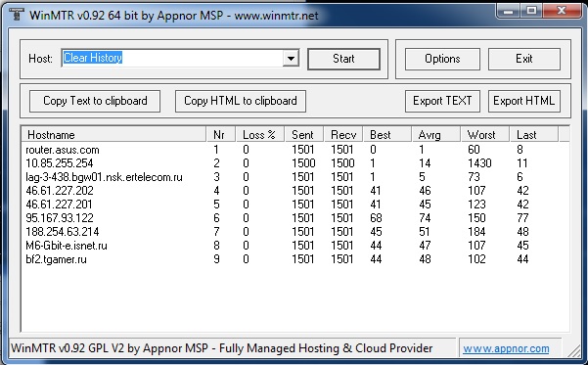The height and width of the screenshot is (365, 588).
Task: Click the best value 68
Action: [376, 218]
